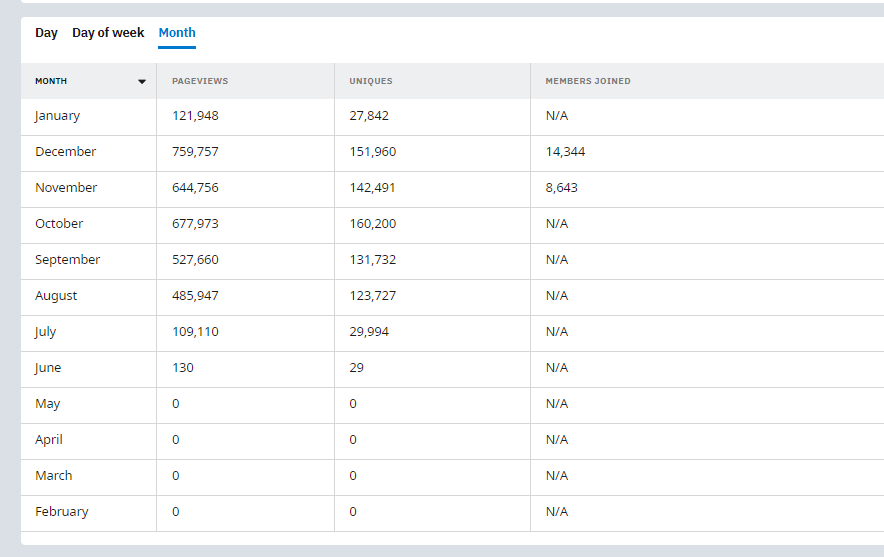Click May pageviews value 0
The width and height of the screenshot is (884, 557).
tap(176, 404)
